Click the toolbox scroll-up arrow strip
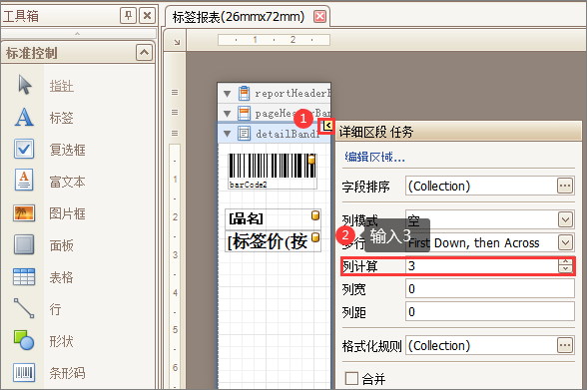Screen dimensions: 588x390 click(x=78, y=33)
